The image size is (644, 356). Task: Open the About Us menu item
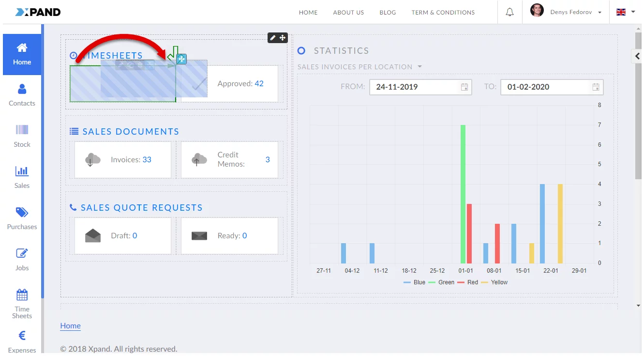click(348, 13)
